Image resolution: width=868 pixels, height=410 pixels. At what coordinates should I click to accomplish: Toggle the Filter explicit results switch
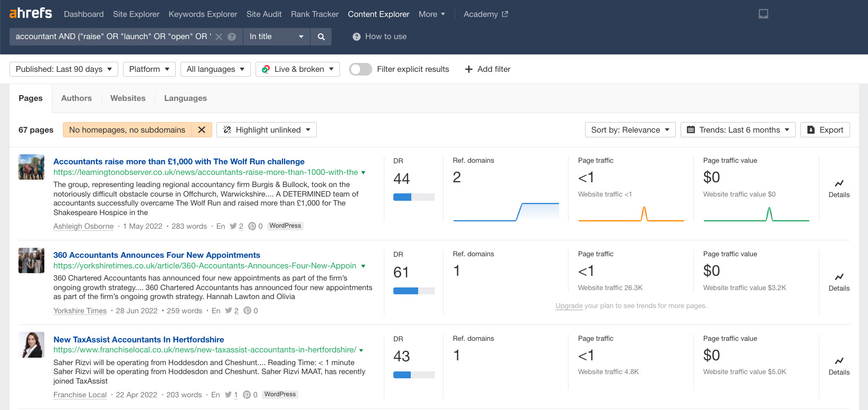pyautogui.click(x=361, y=69)
